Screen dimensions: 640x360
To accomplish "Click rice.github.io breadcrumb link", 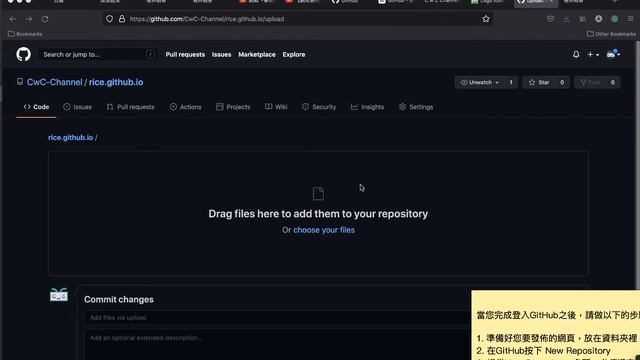I will pos(71,138).
